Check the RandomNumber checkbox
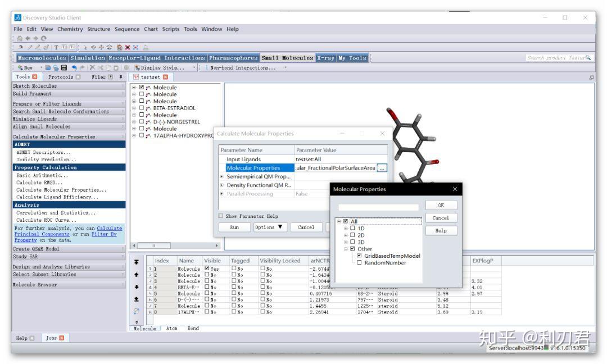607x364 pixels. (x=359, y=263)
